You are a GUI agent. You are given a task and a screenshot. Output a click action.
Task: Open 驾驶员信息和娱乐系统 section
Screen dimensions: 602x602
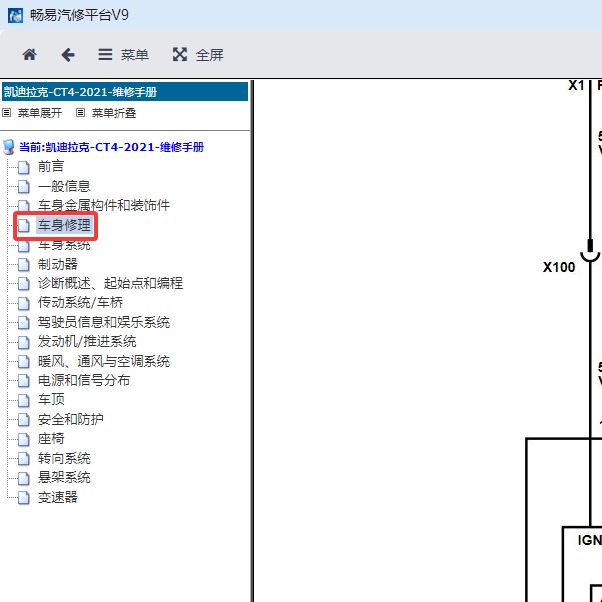[x=104, y=322]
